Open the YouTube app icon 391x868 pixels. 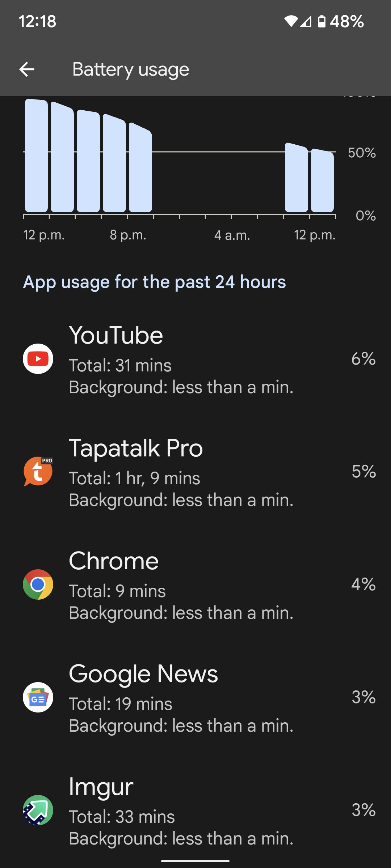click(x=38, y=359)
